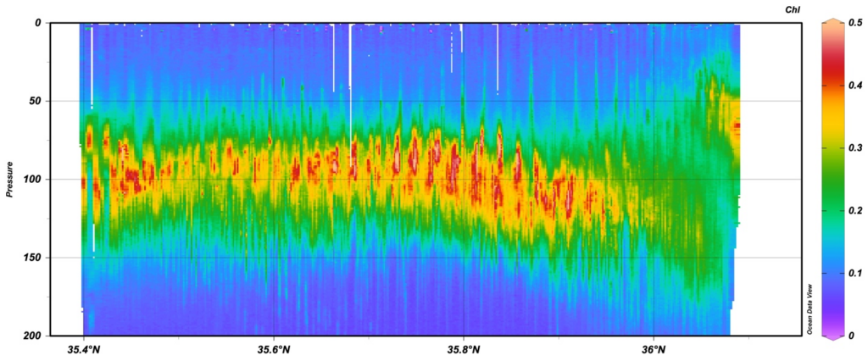The height and width of the screenshot is (361, 868).
Task: Click the 0.3 colorbar scale label
Action: [855, 148]
